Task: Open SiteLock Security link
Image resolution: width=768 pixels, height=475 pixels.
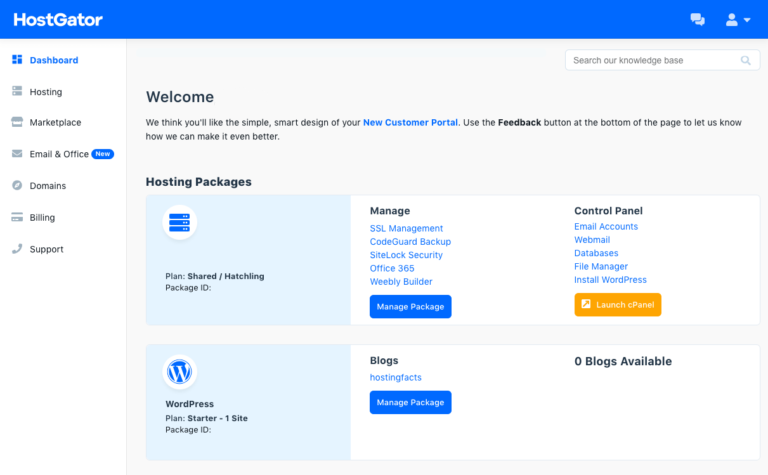Action: tap(406, 255)
